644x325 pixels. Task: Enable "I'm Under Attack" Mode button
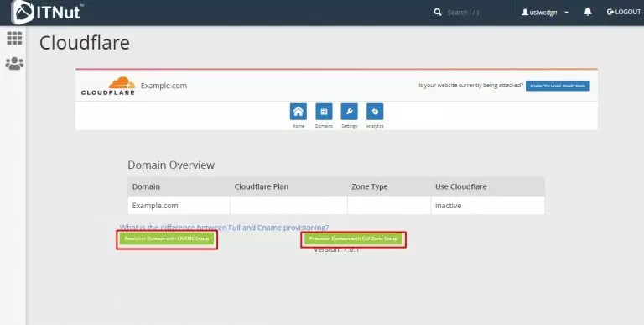pos(558,86)
